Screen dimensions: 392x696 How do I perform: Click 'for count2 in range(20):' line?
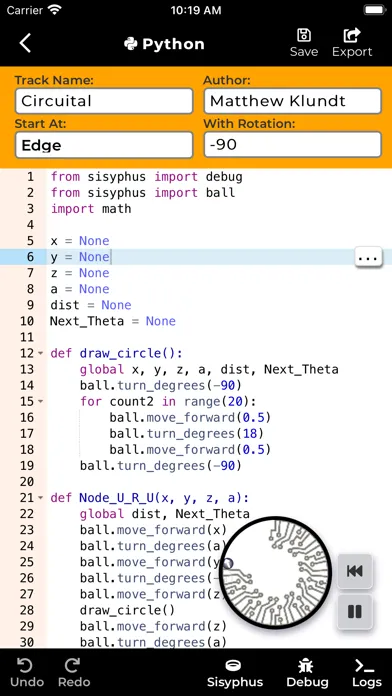click(x=168, y=402)
